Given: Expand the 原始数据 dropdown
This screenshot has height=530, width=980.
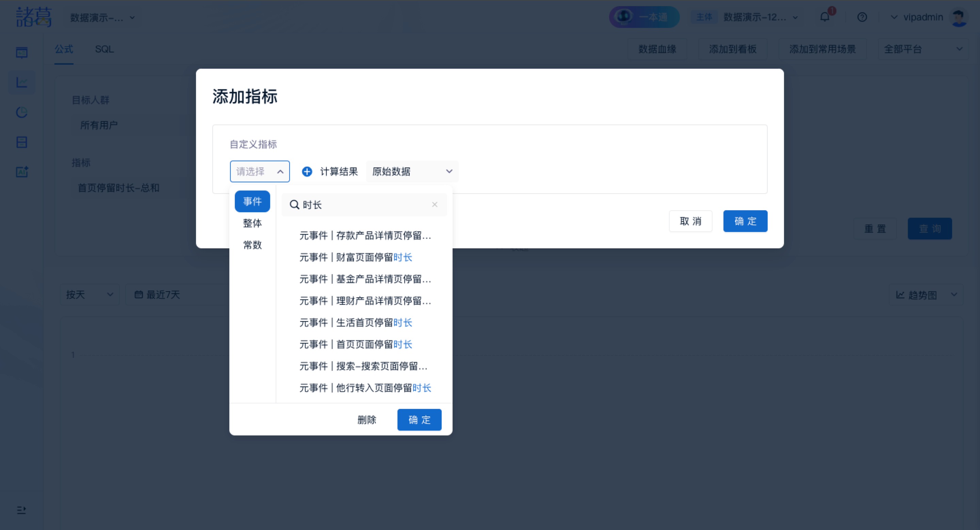Looking at the screenshot, I should [x=412, y=171].
